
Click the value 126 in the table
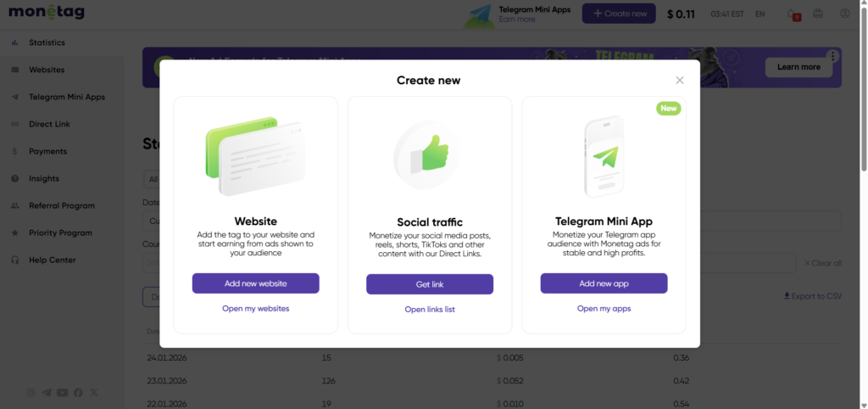(328, 381)
